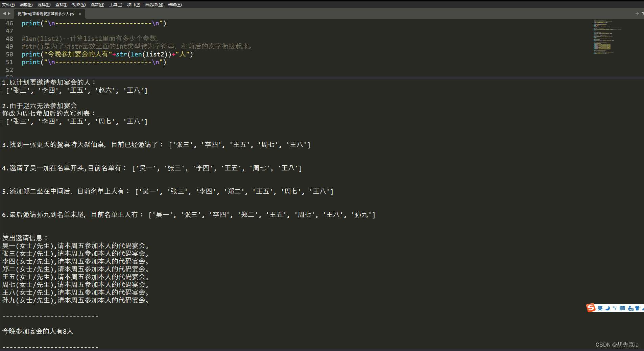Open the 首选项(N) menu

click(x=154, y=4)
